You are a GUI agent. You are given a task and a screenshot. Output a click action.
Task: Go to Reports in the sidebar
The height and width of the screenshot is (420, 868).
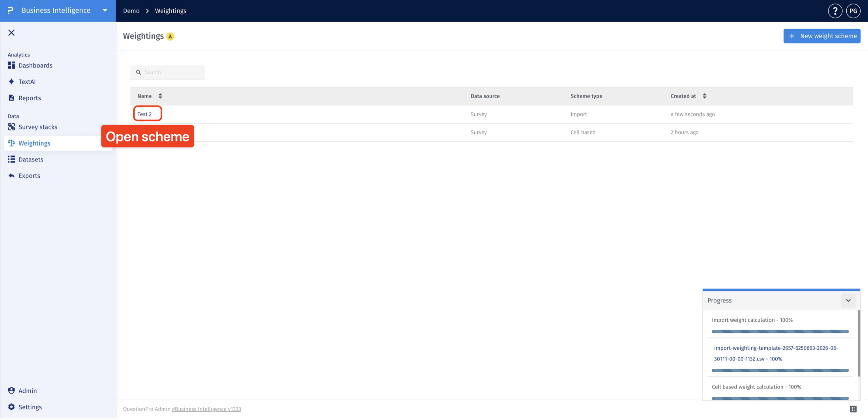click(30, 98)
